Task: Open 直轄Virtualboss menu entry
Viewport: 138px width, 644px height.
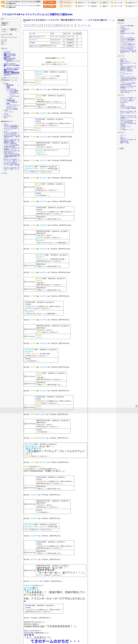Action: coord(9,71)
